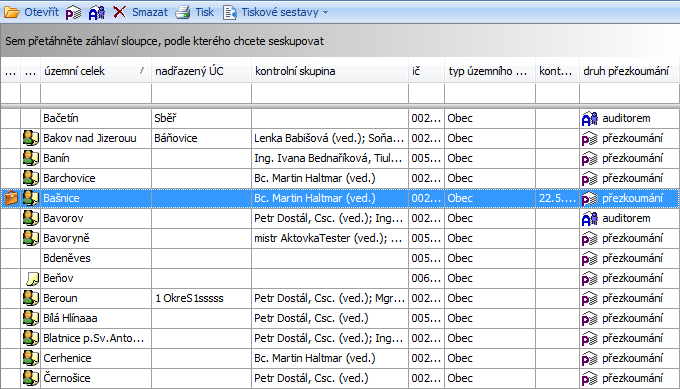Click the yellow note icon in Beňov row

click(33, 278)
